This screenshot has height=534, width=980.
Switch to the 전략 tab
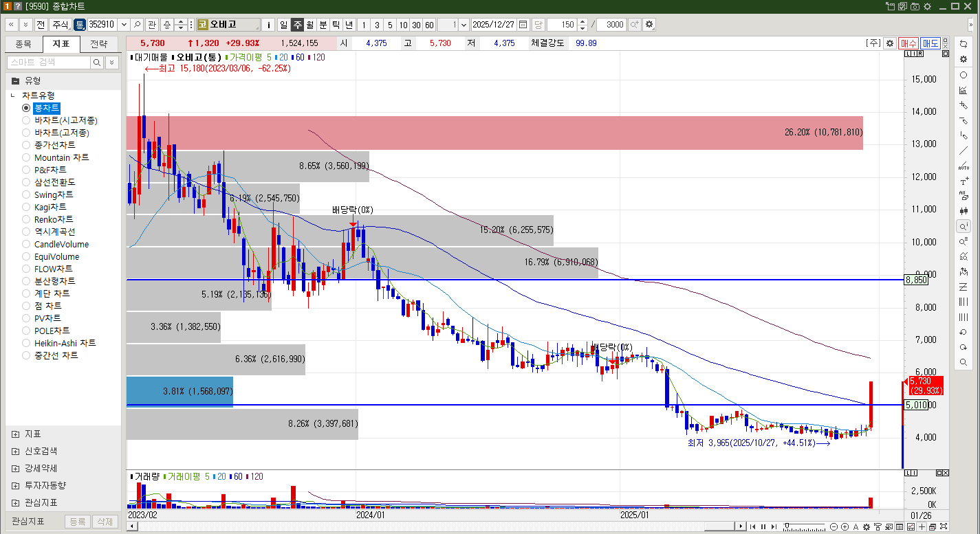(x=99, y=44)
